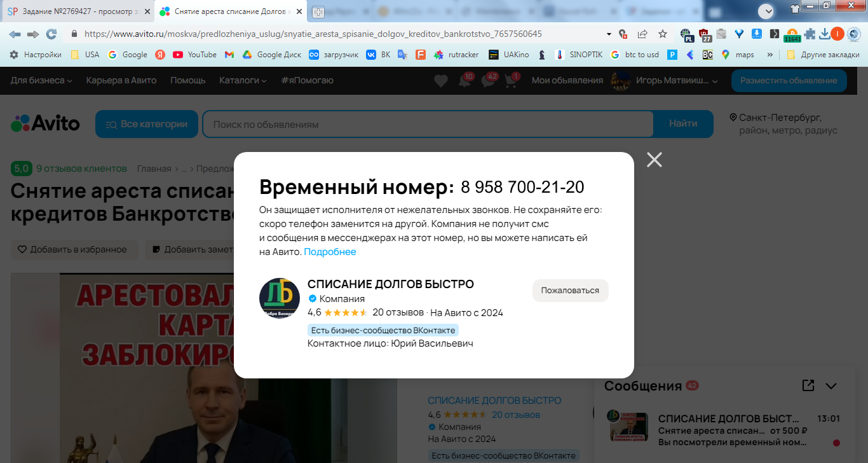Close the temporary number popup
The width and height of the screenshot is (868, 463).
point(654,160)
